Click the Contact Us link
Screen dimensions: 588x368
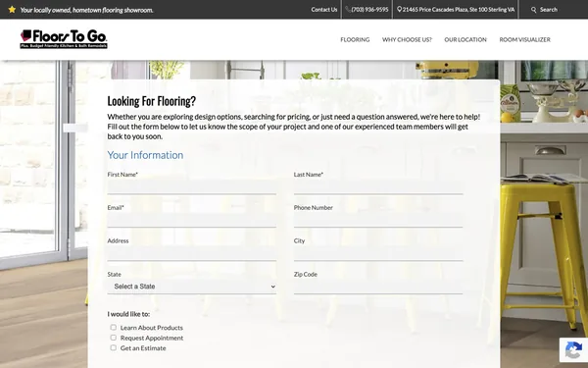click(x=324, y=10)
